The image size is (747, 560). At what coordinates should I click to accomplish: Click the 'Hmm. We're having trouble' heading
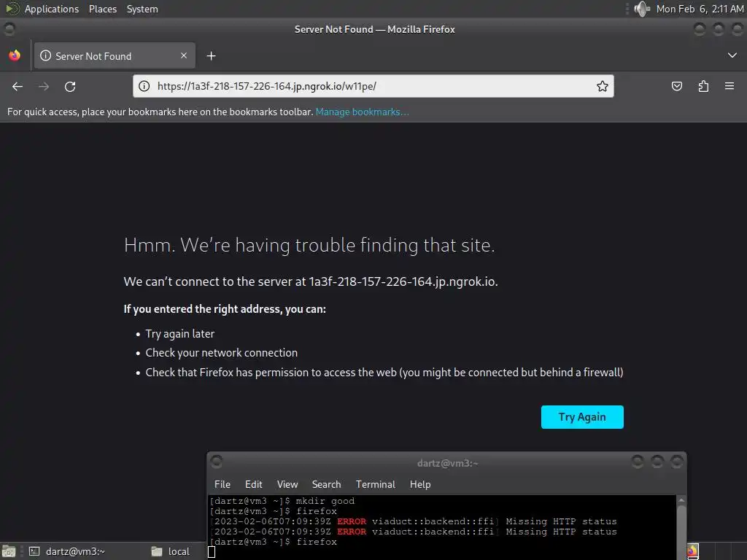[x=309, y=245]
